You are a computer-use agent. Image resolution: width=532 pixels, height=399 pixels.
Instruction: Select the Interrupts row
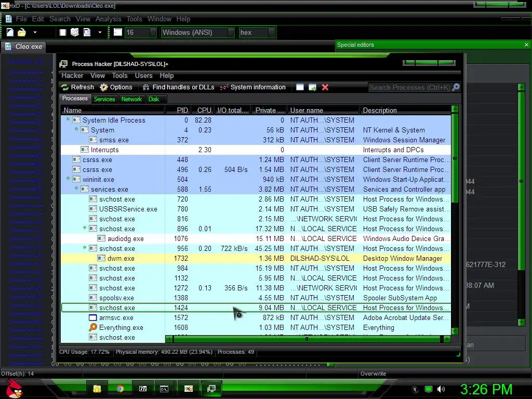256,150
